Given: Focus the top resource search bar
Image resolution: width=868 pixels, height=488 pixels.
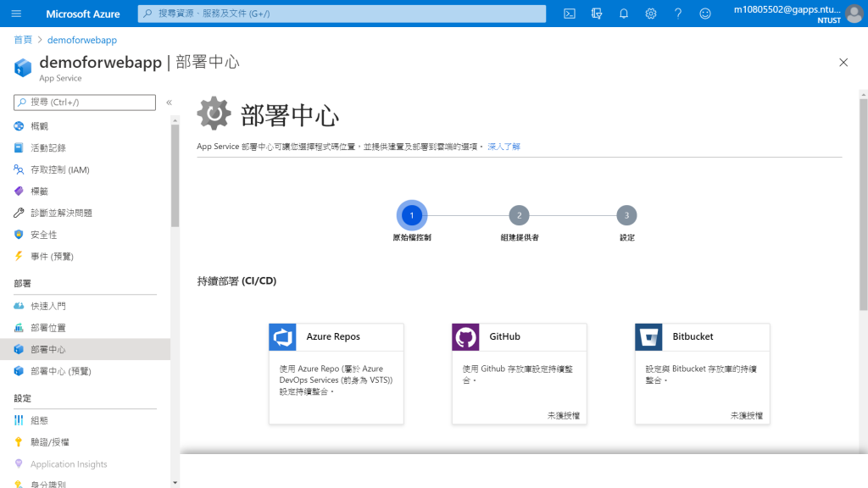Looking at the screenshot, I should point(342,14).
